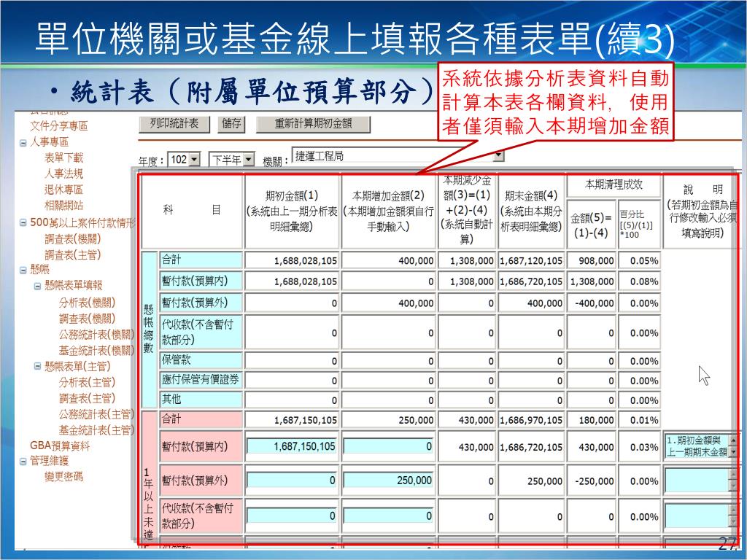Image resolution: width=747 pixels, height=560 pixels.
Task: Click 懸帳總數 合計 期初金額 1,688,028,105
Action: [x=292, y=261]
